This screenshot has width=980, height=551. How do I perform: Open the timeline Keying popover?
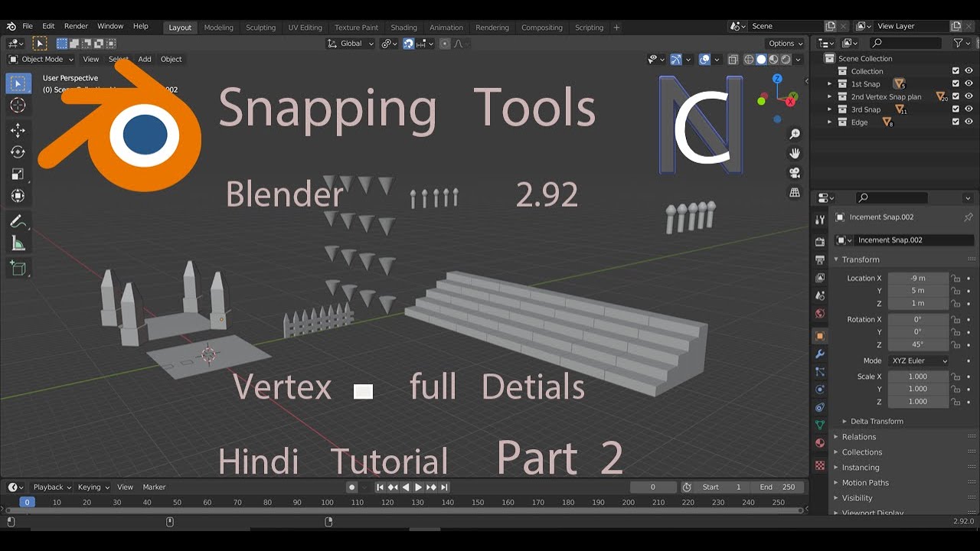pyautogui.click(x=93, y=487)
